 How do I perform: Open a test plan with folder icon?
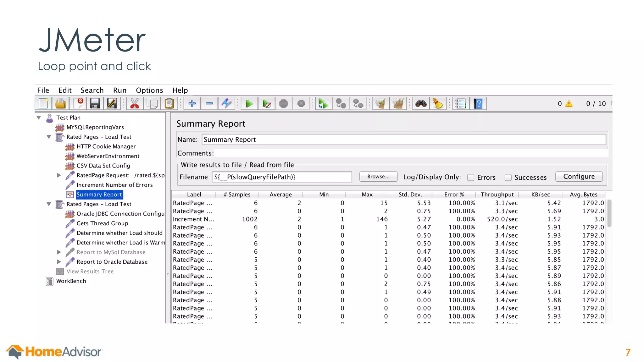60,103
